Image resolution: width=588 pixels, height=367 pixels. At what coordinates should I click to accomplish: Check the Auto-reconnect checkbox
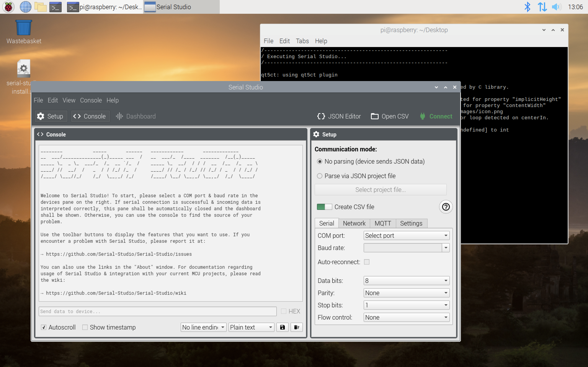point(367,262)
